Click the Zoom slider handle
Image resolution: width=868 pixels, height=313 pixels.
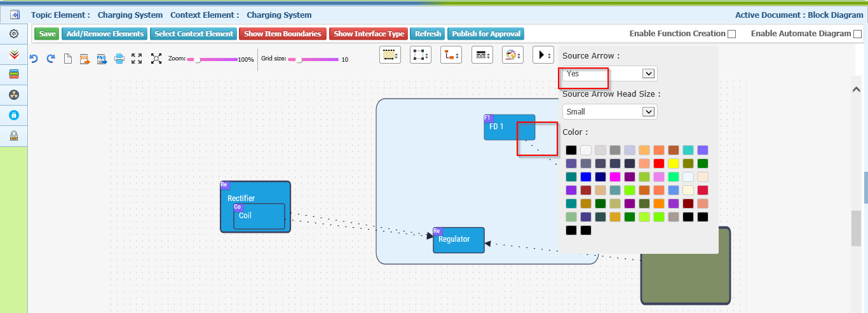pyautogui.click(x=198, y=59)
